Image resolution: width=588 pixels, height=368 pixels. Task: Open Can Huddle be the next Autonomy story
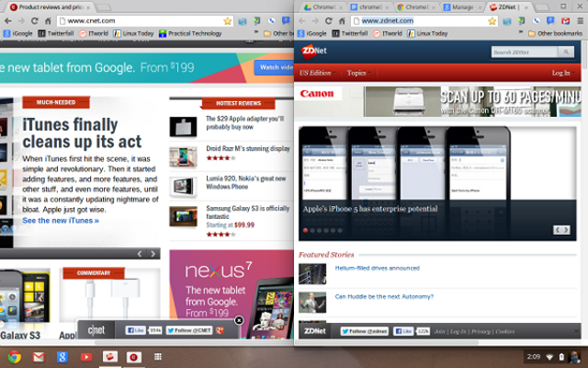(x=384, y=296)
